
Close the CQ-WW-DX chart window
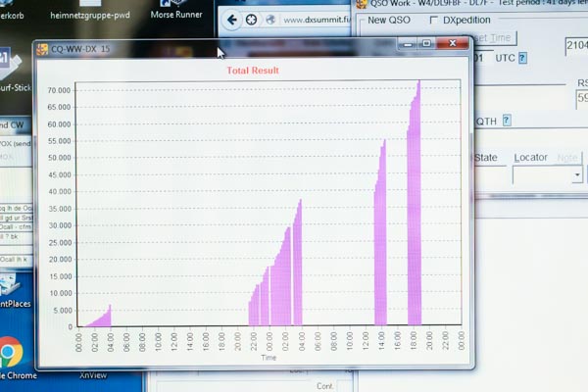coord(452,44)
